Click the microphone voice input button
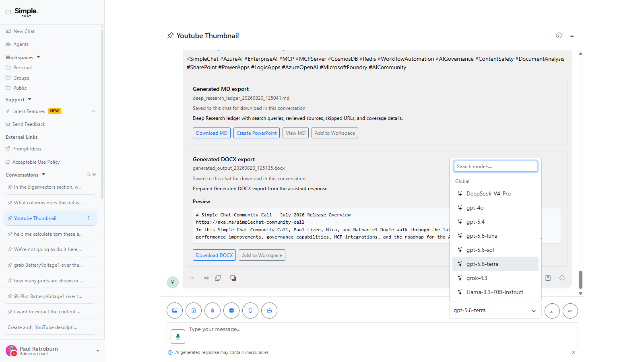The width and height of the screenshot is (644, 362). (178, 337)
